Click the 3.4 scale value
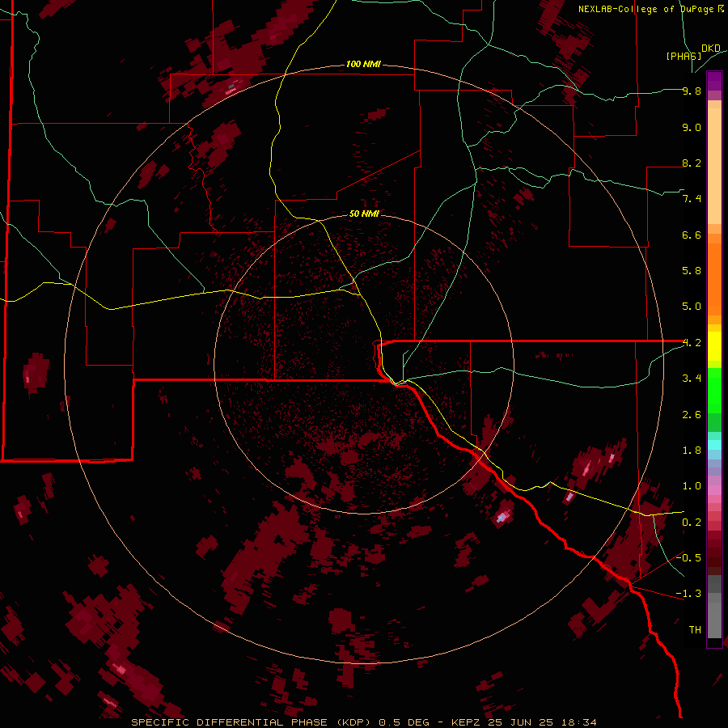 point(692,379)
